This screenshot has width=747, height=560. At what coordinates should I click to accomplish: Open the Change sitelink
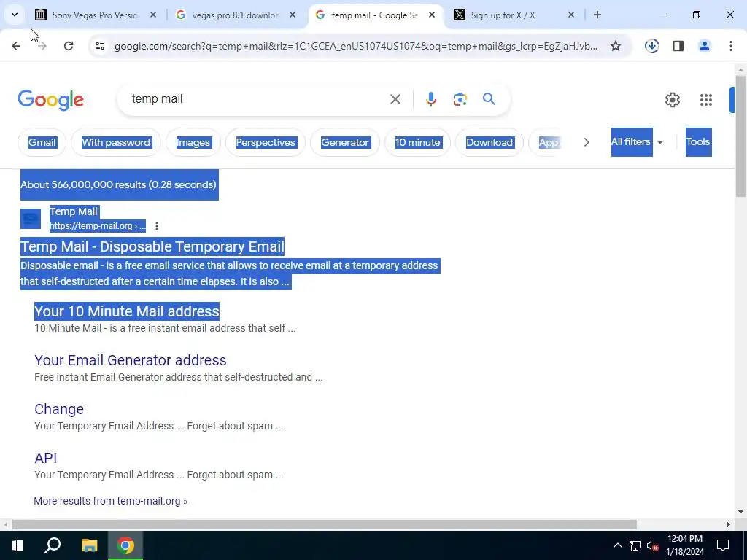pos(59,409)
